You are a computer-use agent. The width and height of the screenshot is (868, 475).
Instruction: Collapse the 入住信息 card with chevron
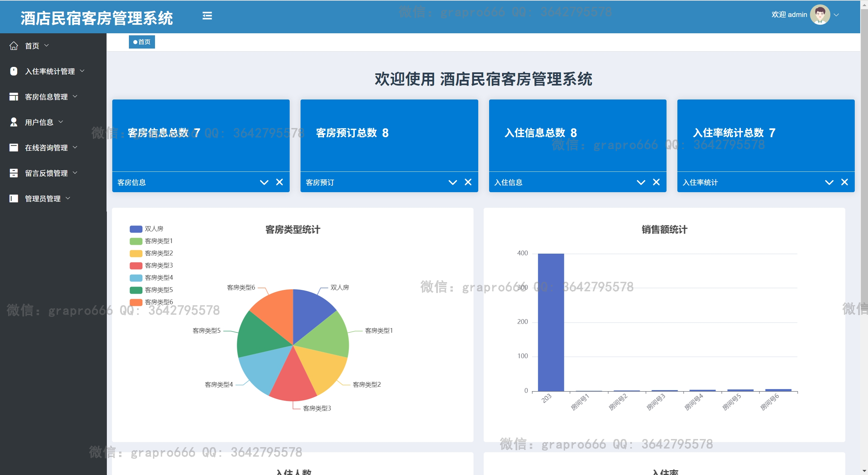click(641, 182)
